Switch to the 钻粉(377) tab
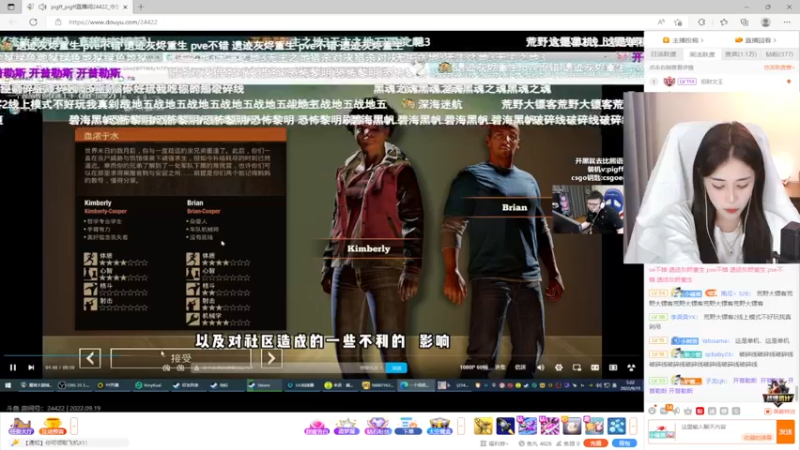This screenshot has height=450, width=800. (779, 54)
